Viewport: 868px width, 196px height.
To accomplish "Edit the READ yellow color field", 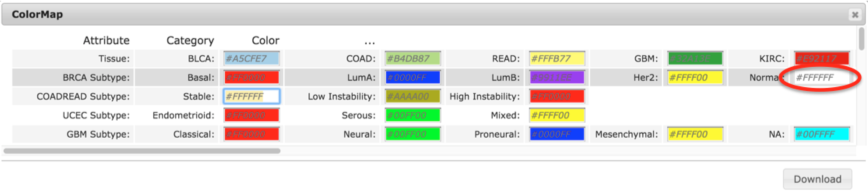I will pos(557,59).
